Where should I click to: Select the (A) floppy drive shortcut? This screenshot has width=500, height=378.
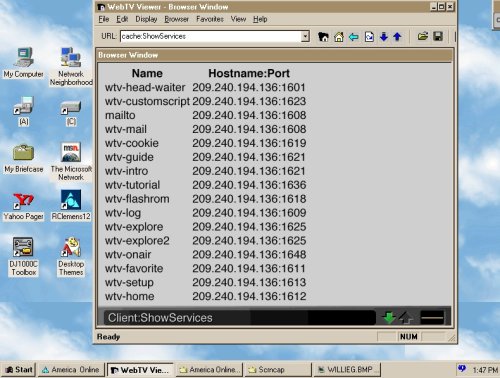tap(24, 111)
